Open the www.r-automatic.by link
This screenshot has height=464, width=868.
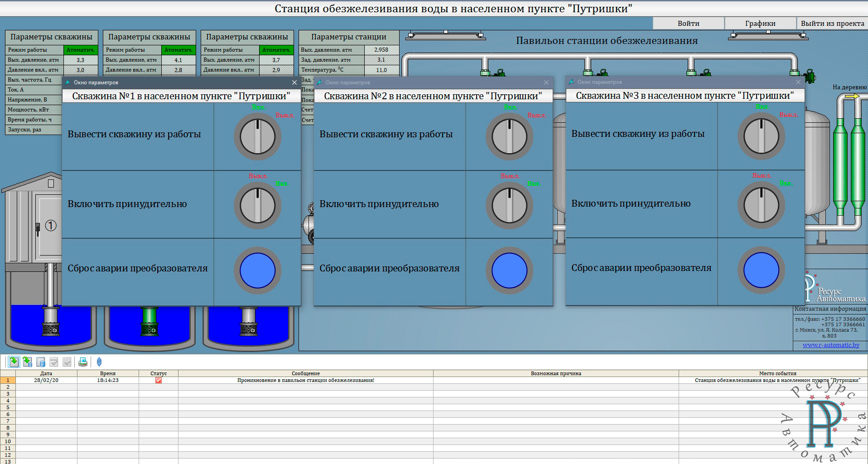click(831, 345)
